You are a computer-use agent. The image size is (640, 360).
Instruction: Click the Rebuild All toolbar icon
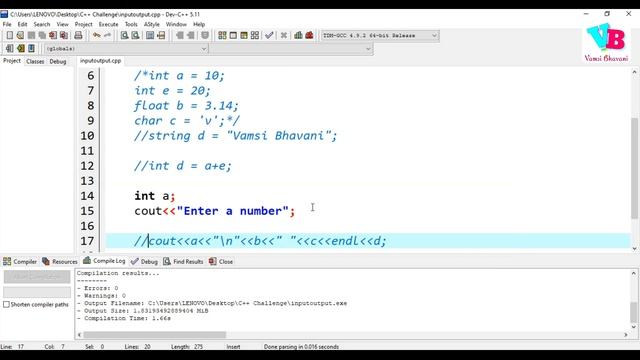255,36
